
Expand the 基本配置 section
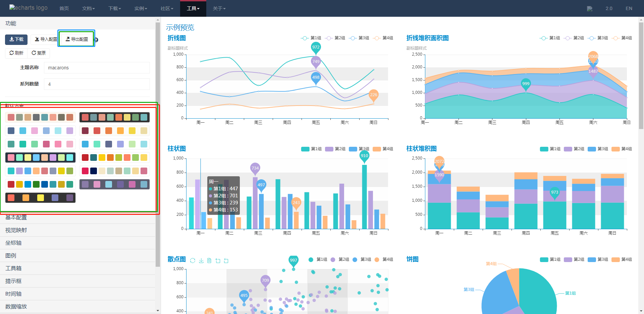pyautogui.click(x=77, y=218)
